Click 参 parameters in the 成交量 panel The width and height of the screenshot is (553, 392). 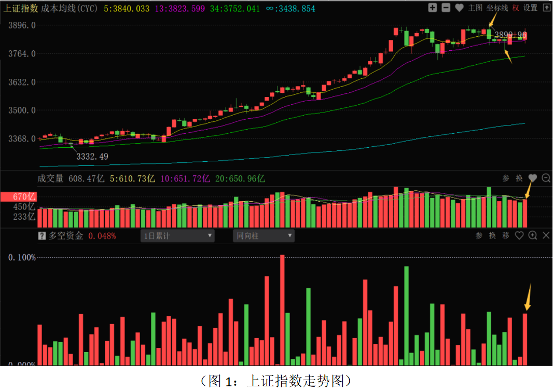[x=506, y=178]
